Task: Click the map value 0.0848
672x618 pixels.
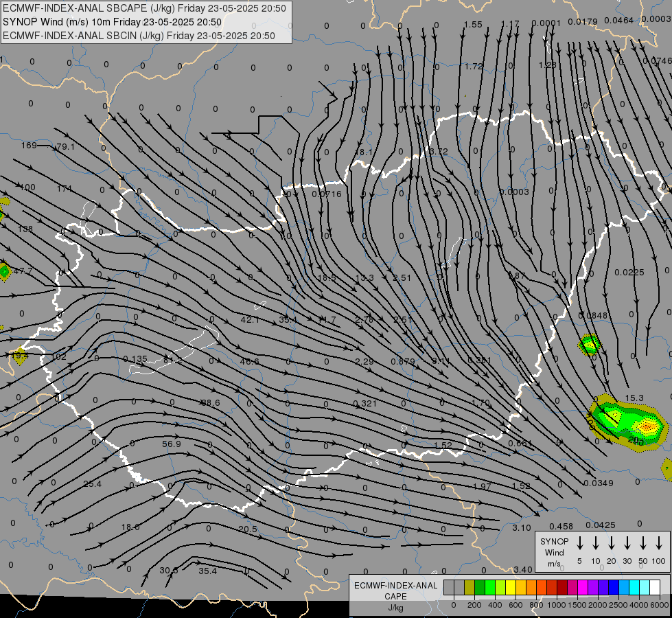Action: (x=592, y=316)
